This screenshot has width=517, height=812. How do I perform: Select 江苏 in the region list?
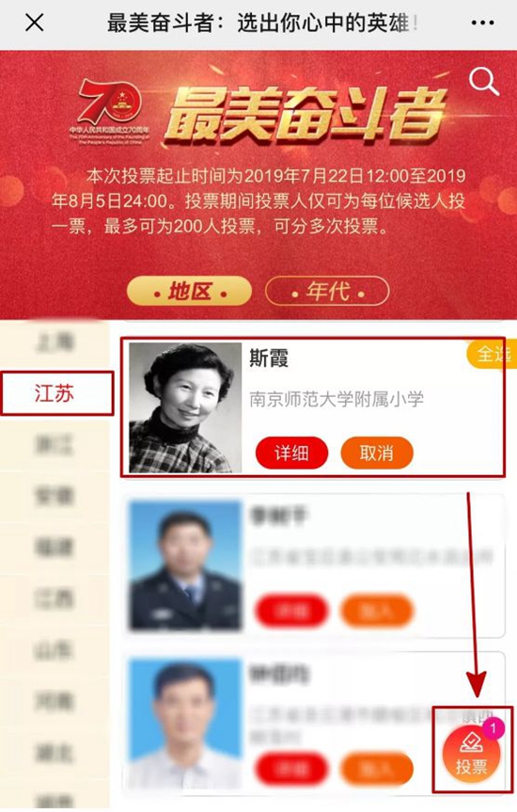[x=55, y=393]
